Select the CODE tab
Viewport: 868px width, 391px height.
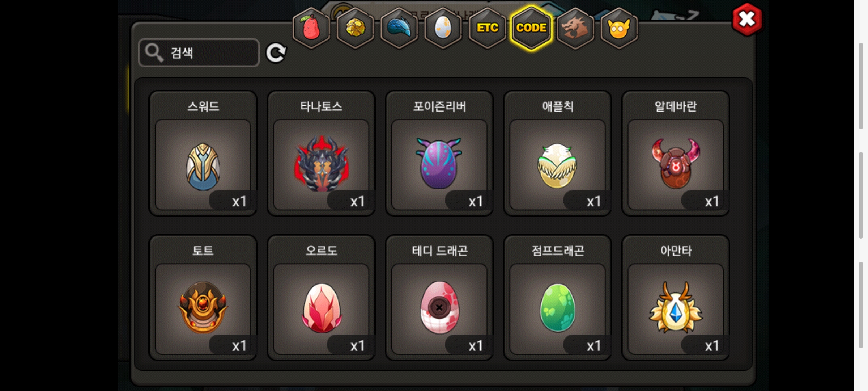[x=531, y=28]
